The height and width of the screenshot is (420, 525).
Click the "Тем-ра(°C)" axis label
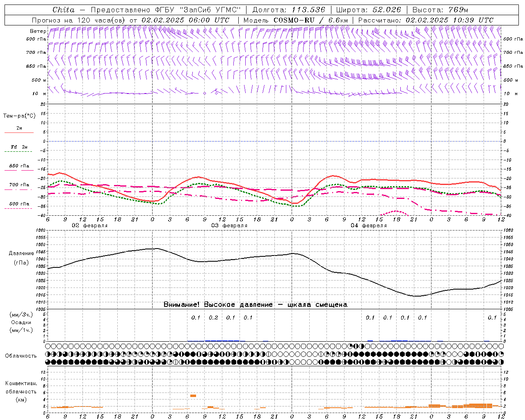pyautogui.click(x=19, y=116)
